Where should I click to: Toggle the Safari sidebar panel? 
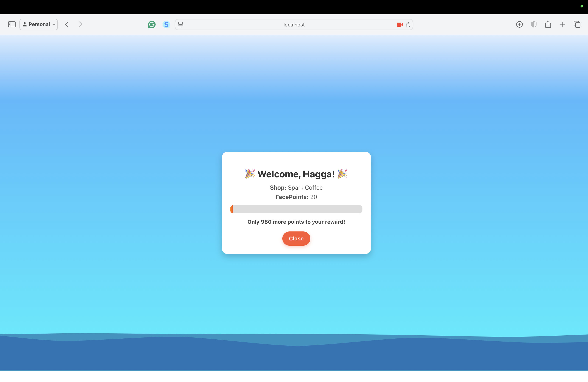click(12, 24)
